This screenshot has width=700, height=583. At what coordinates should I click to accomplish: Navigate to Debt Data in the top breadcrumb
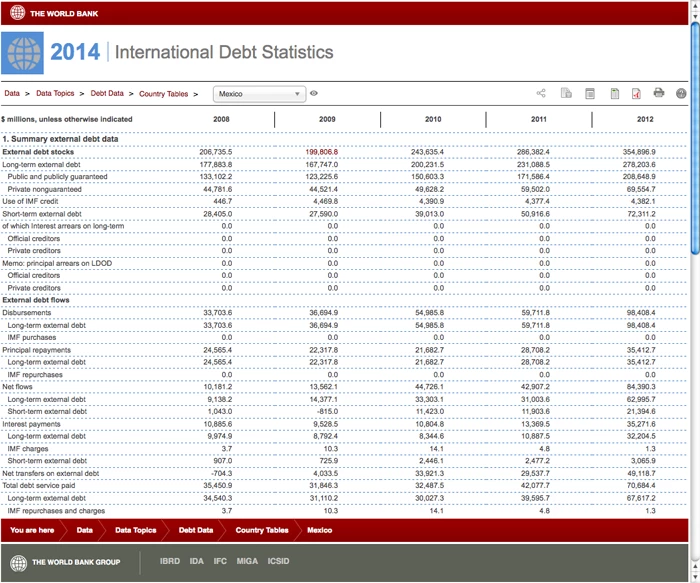point(107,93)
